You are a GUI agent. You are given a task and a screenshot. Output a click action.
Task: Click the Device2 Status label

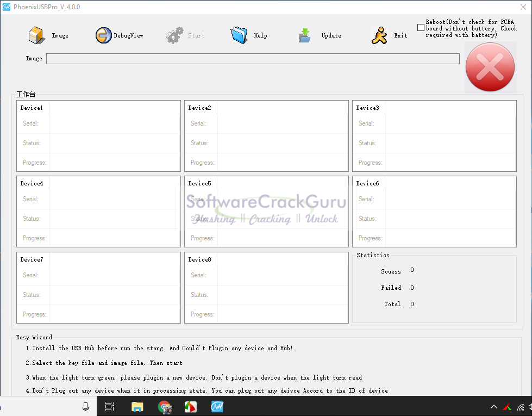click(199, 144)
